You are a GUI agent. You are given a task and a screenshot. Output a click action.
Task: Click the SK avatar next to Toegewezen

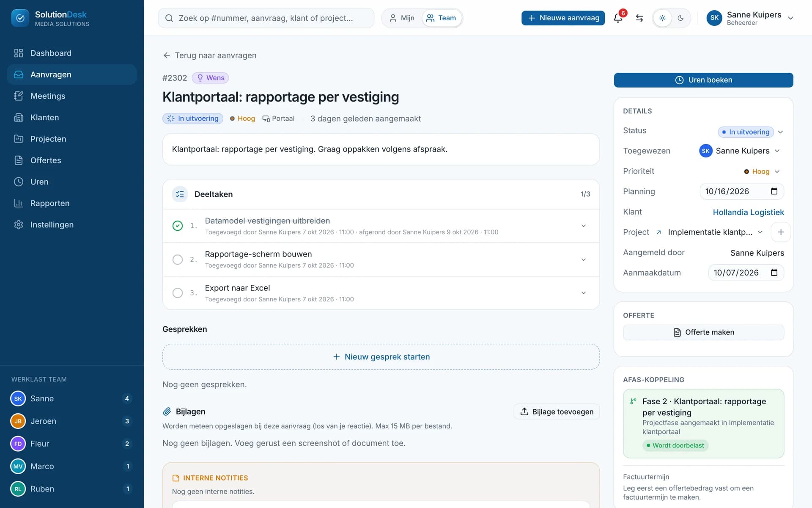tap(705, 151)
